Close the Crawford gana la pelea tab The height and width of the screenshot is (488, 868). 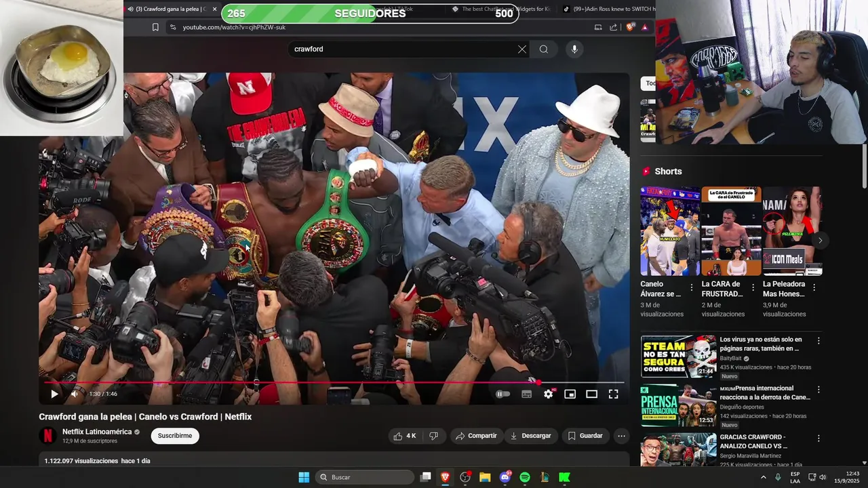click(x=215, y=9)
